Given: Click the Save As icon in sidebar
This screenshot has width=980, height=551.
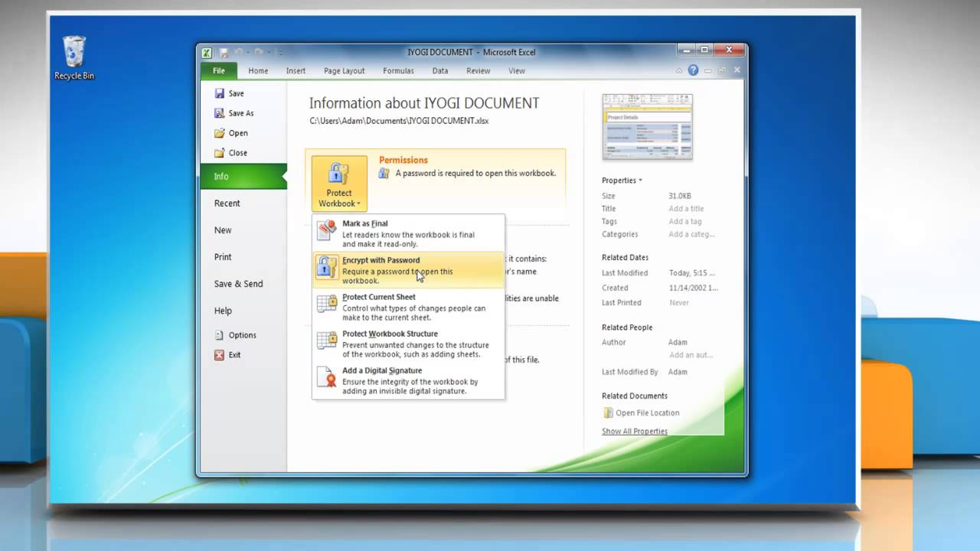Looking at the screenshot, I should (x=220, y=113).
